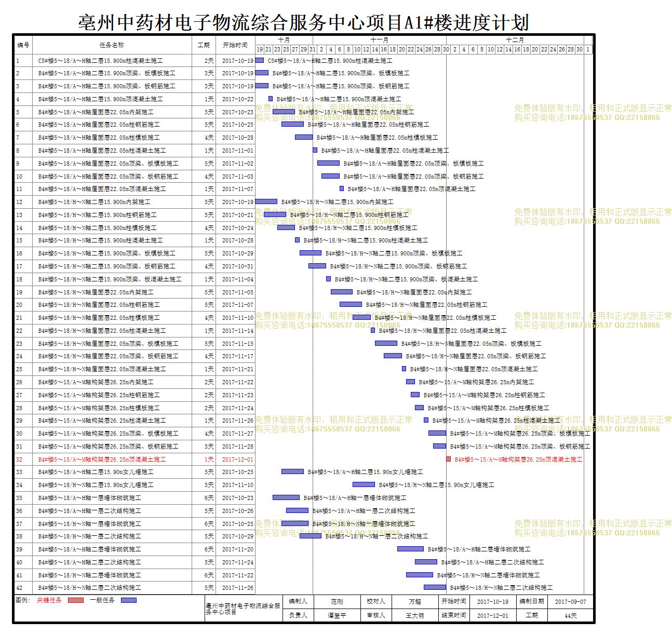Click the 任务名称 column header
Screen dimensions: 672x635
click(112, 45)
